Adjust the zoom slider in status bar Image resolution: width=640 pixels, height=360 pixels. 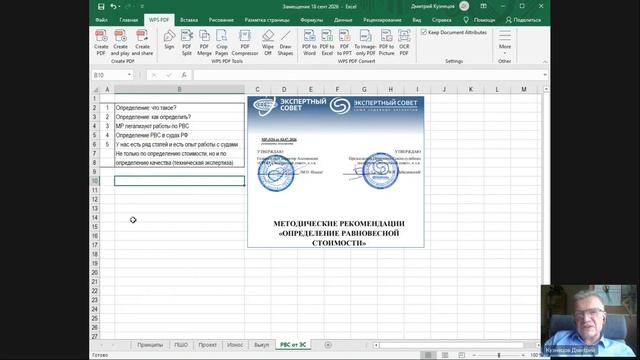click(x=499, y=355)
